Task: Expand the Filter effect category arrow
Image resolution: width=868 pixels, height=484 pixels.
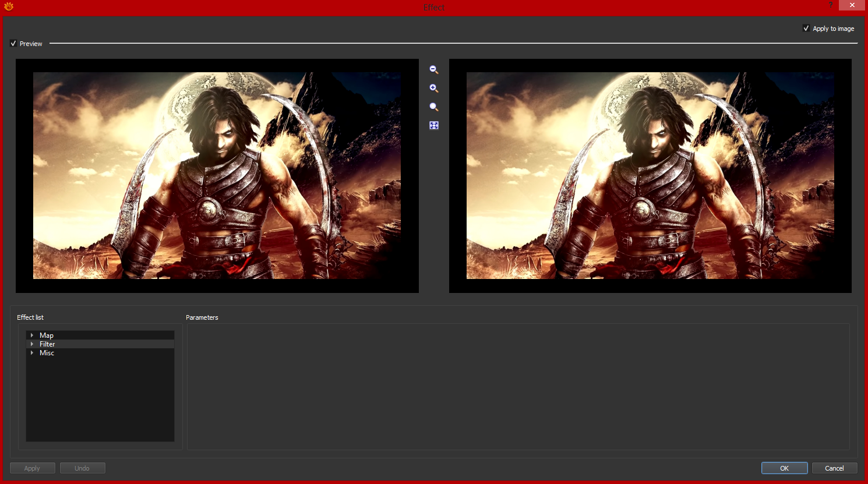Action: (32, 344)
